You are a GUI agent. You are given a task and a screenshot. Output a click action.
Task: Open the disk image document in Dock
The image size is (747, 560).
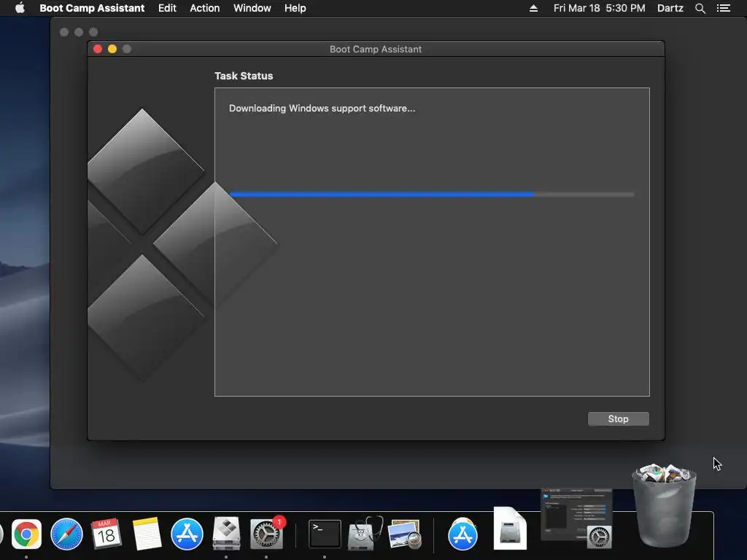tap(510, 529)
